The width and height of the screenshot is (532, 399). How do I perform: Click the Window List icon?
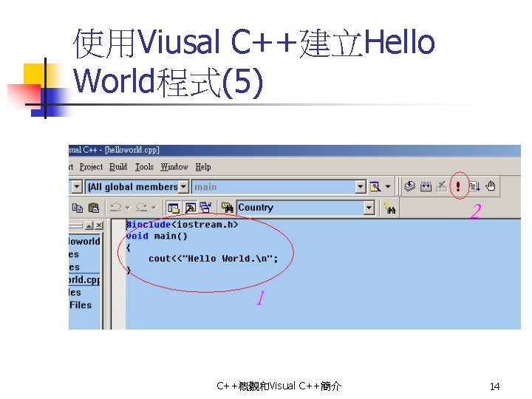coord(205,208)
